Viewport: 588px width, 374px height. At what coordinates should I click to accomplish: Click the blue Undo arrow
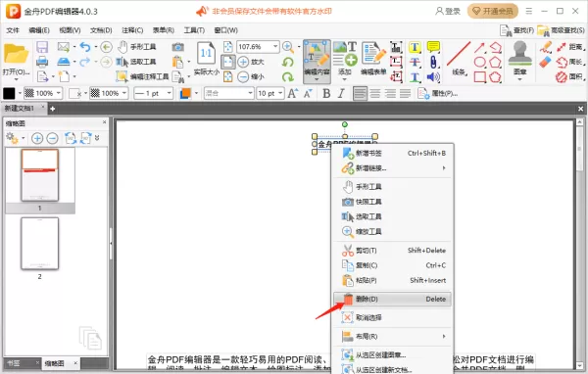[x=85, y=47]
